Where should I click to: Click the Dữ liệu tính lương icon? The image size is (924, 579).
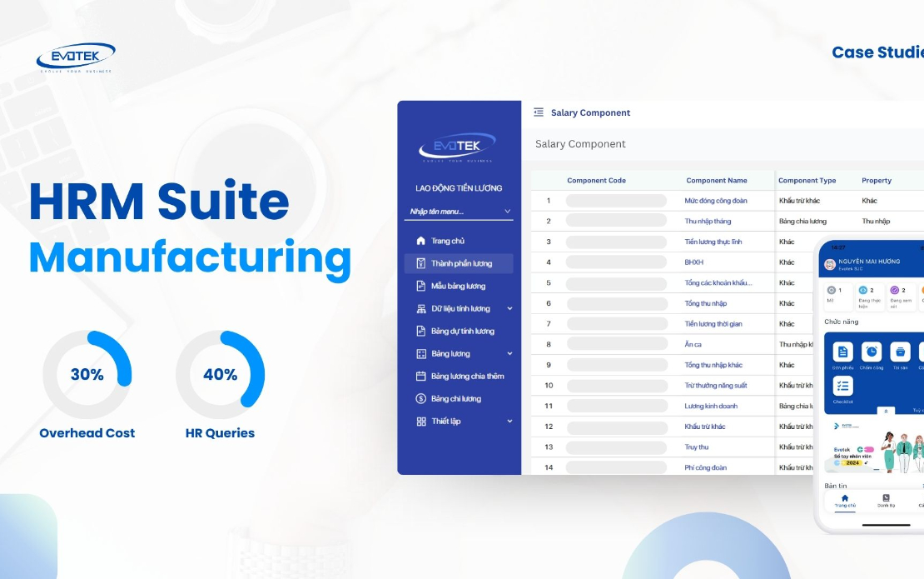pos(420,308)
